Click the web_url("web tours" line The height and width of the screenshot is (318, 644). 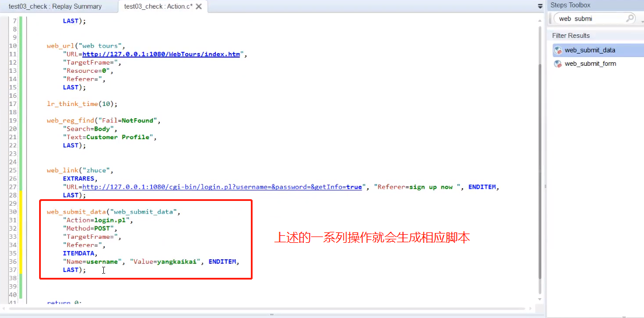[86, 46]
